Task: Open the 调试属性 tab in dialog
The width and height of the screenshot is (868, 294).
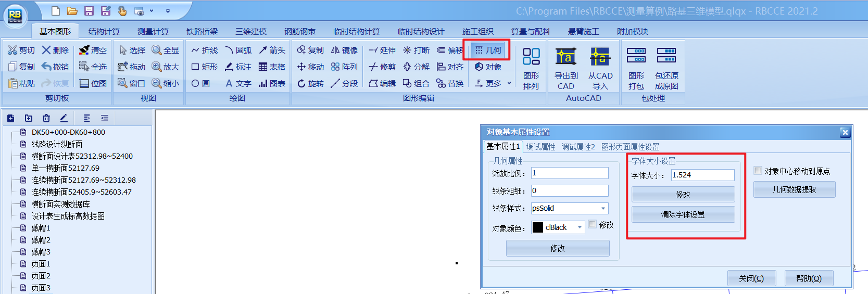Action: coord(540,147)
